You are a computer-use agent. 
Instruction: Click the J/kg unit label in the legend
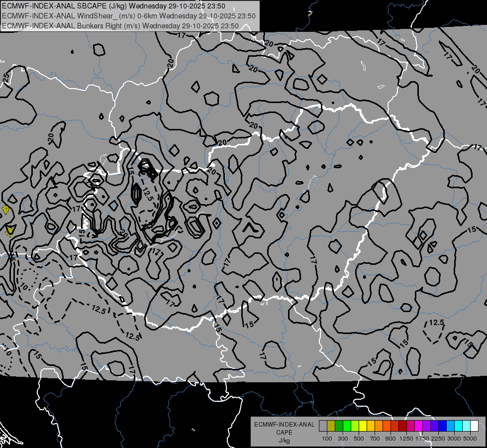(284, 441)
